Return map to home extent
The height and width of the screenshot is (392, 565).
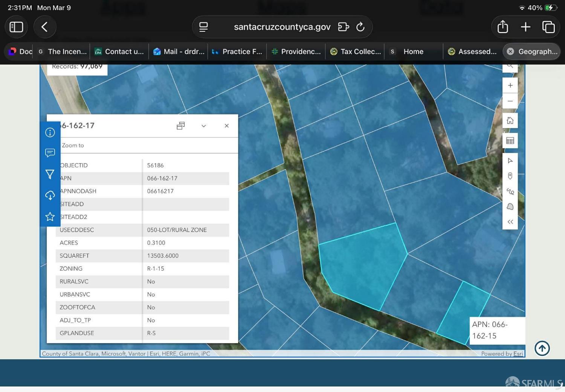[x=510, y=121]
